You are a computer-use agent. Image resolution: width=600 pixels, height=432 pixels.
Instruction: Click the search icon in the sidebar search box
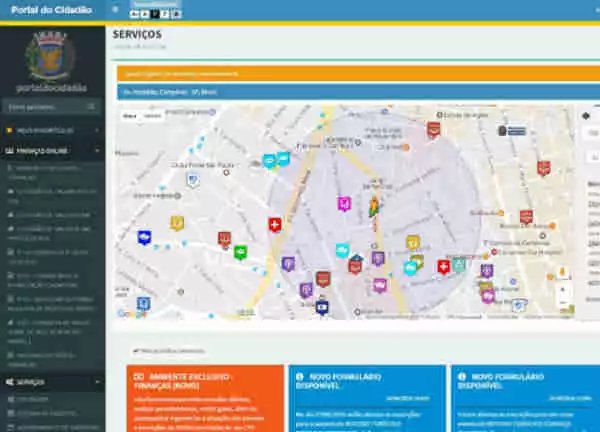(91, 107)
